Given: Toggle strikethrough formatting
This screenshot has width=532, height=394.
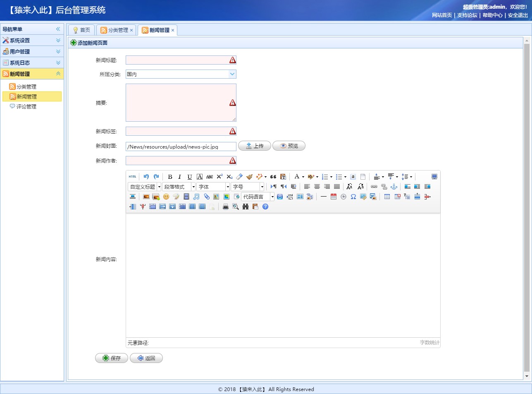Looking at the screenshot, I should tap(210, 176).
